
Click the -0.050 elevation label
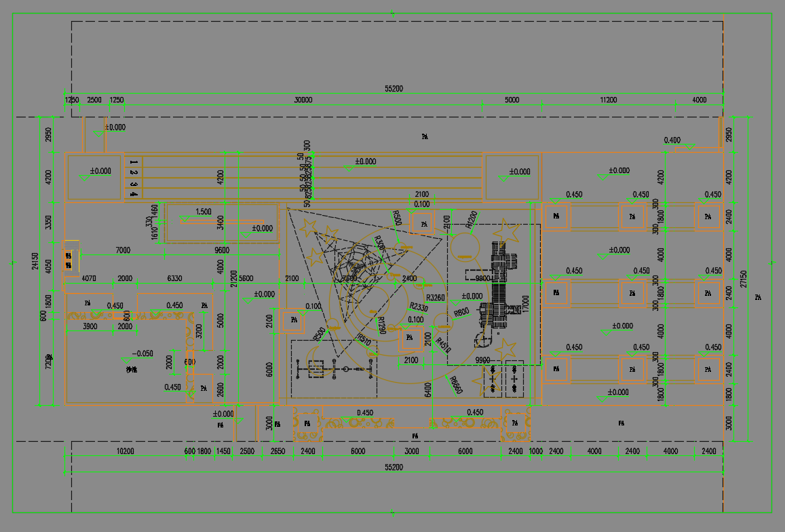142,353
